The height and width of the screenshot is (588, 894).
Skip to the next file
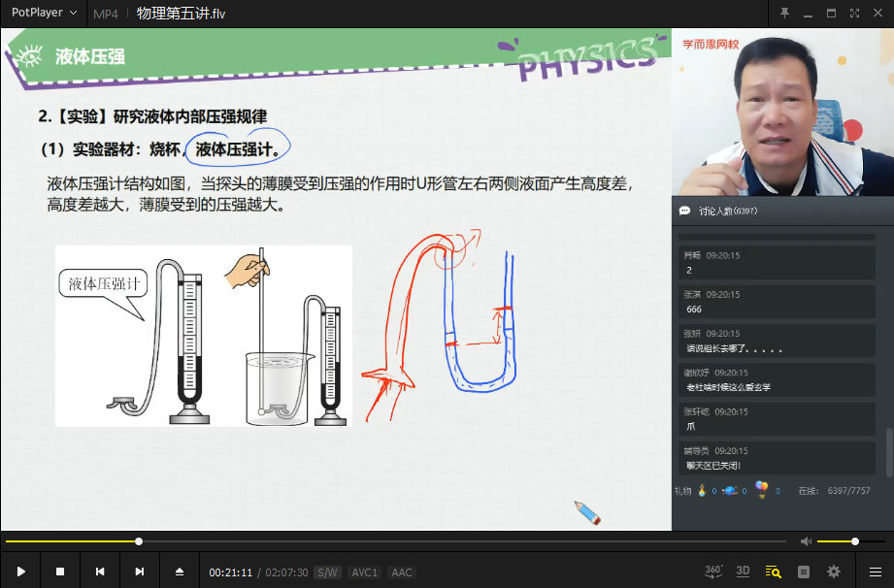[140, 572]
